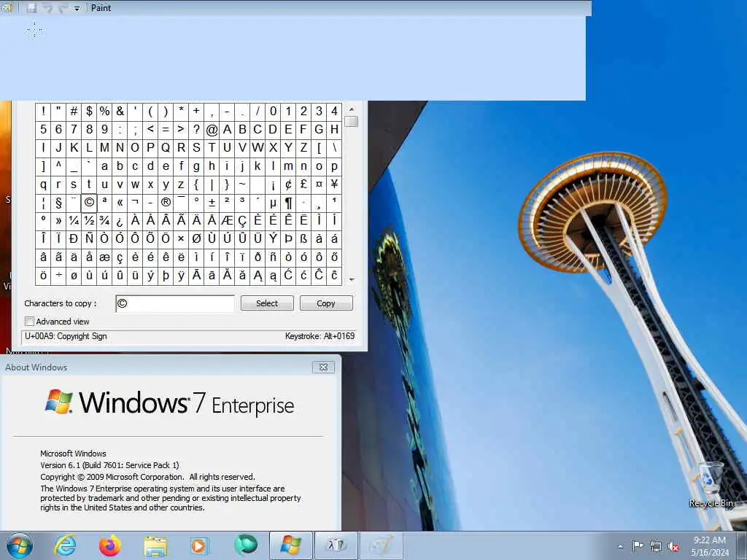Launch Firefox from the taskbar
This screenshot has height=560, width=747.
pyautogui.click(x=110, y=545)
